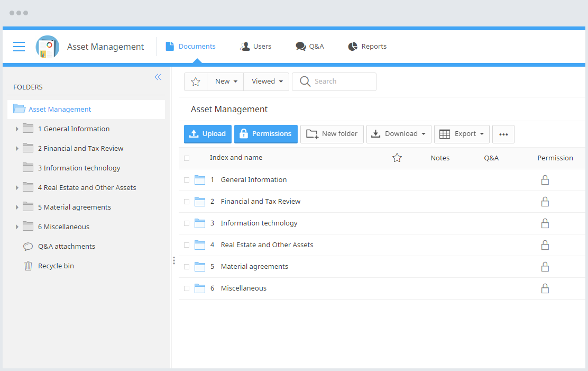Collapse the folders sidebar panel

158,77
